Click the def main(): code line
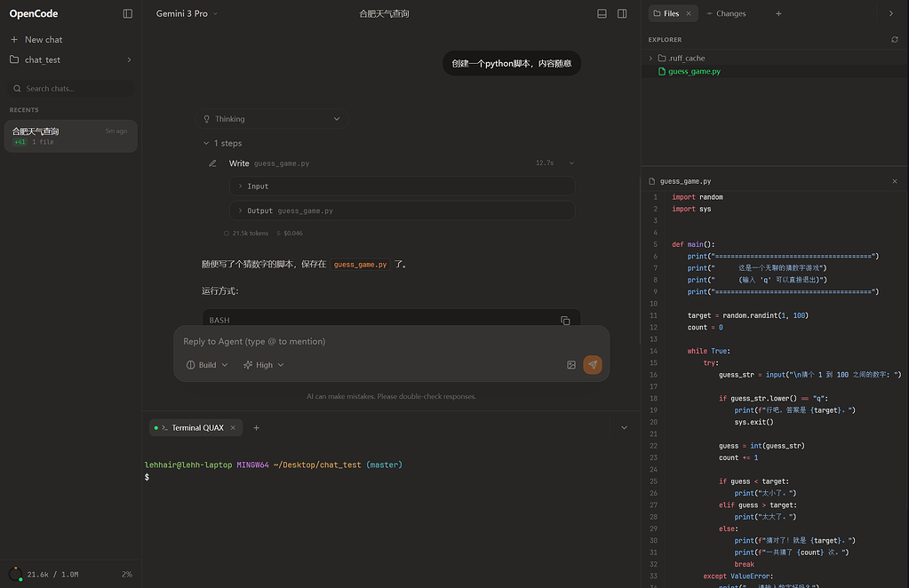Viewport: 909px width, 588px height. (x=693, y=244)
